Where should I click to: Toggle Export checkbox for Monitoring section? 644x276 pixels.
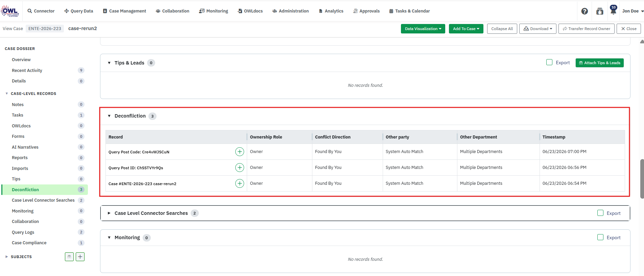pyautogui.click(x=600, y=237)
